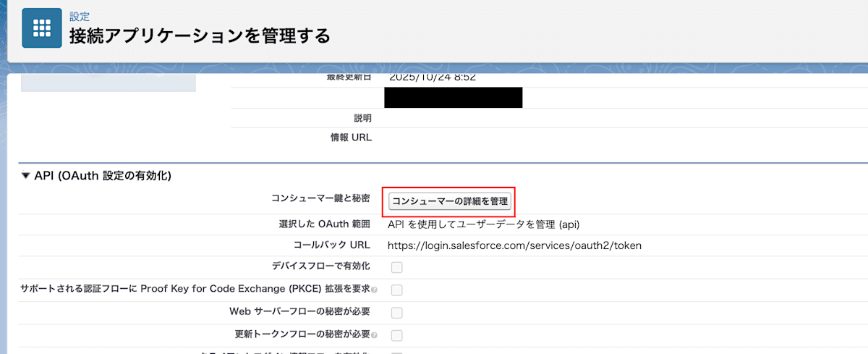Open help icon next to PKCE 拡張を要求
Screen dimensions: 868x354
click(x=374, y=290)
